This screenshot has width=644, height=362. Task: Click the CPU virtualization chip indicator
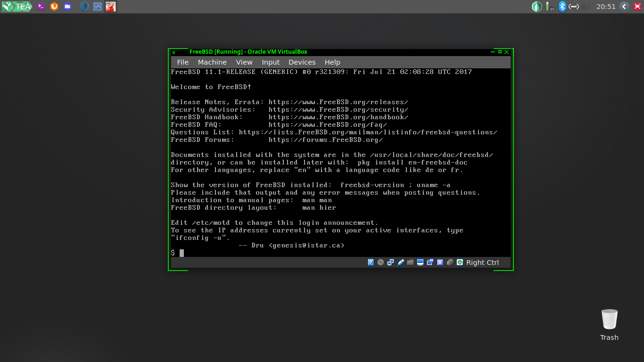440,263
